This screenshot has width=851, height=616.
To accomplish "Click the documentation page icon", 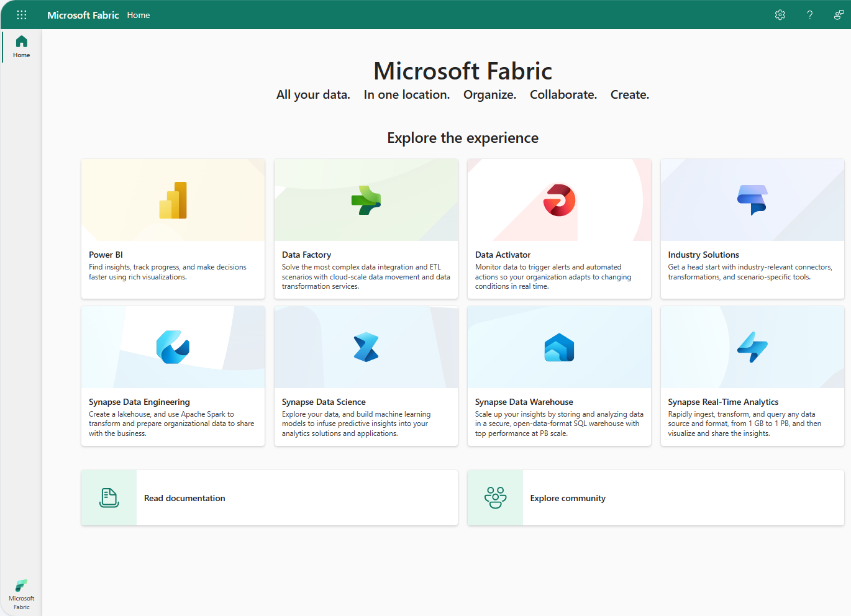I will click(109, 498).
